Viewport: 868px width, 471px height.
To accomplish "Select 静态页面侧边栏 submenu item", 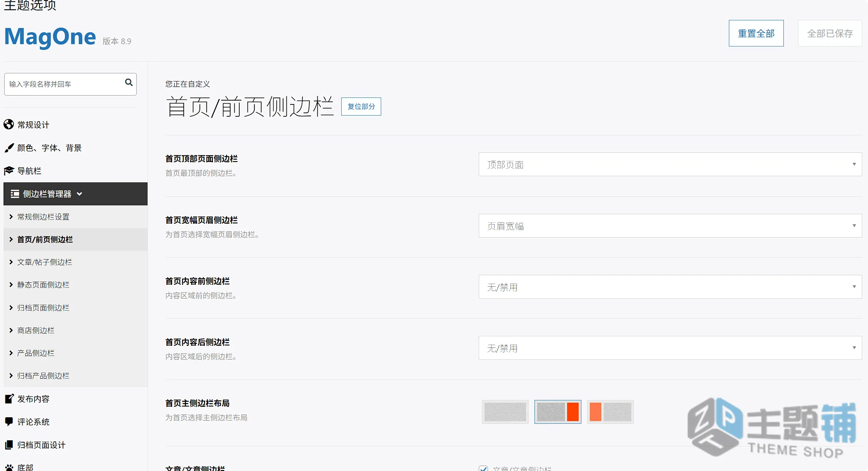I will click(x=75, y=284).
